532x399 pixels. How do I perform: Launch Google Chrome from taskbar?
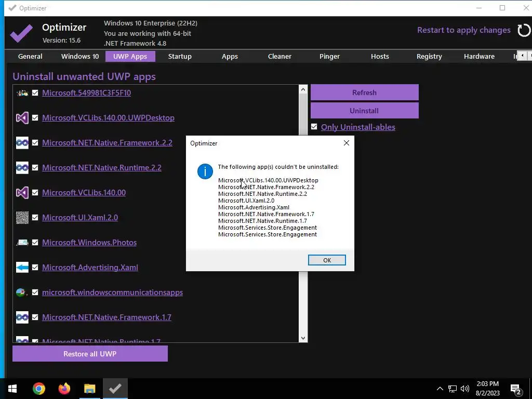coord(39,389)
